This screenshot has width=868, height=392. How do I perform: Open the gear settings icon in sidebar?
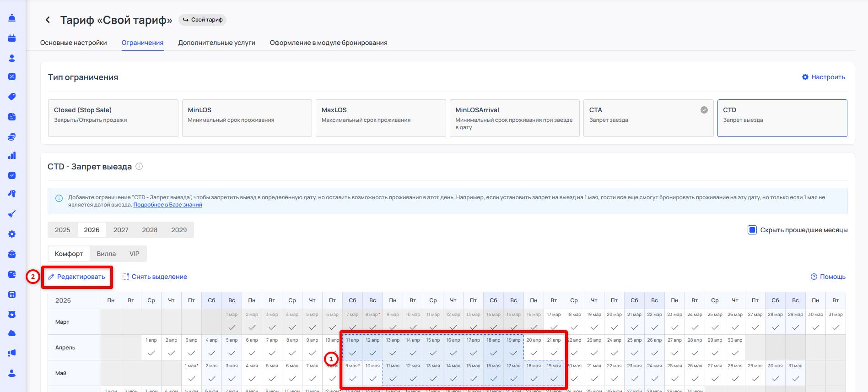[12, 234]
